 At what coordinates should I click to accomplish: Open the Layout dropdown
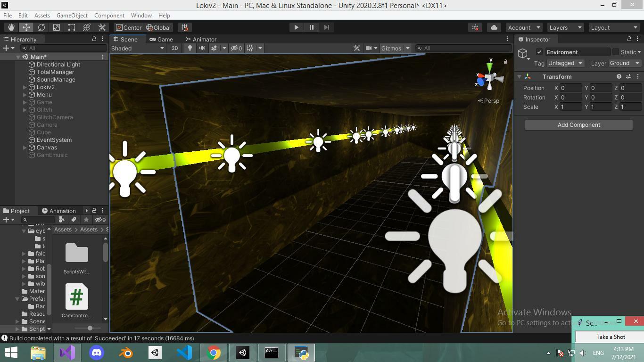point(614,27)
